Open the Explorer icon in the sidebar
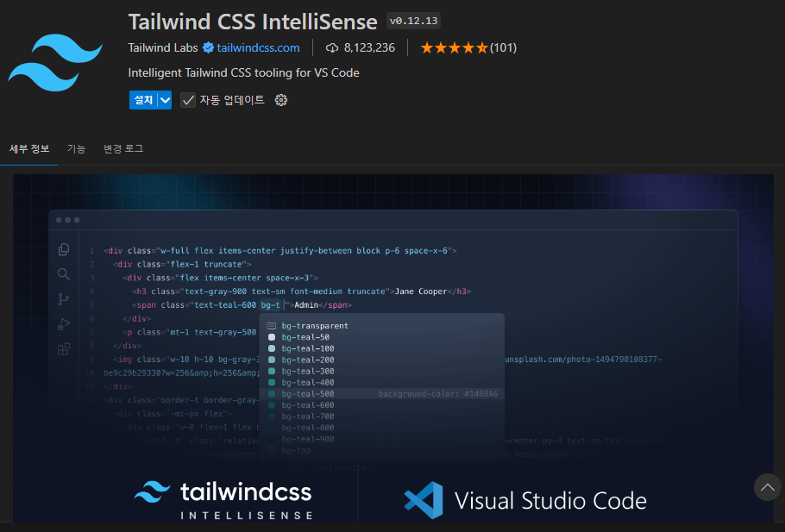 click(63, 249)
